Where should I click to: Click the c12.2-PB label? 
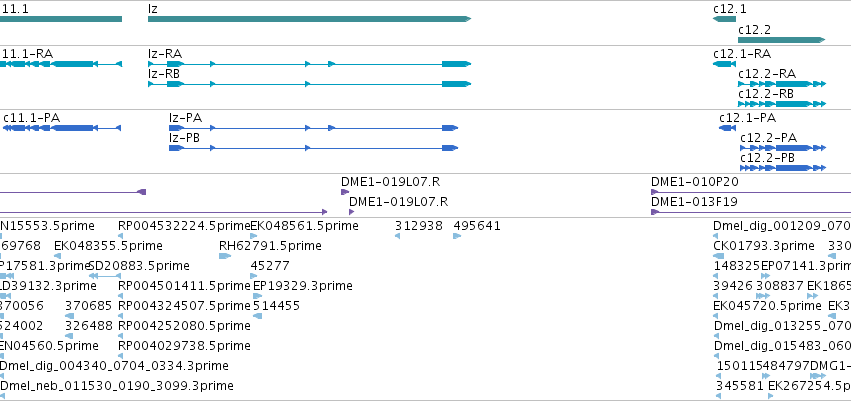tap(767, 158)
